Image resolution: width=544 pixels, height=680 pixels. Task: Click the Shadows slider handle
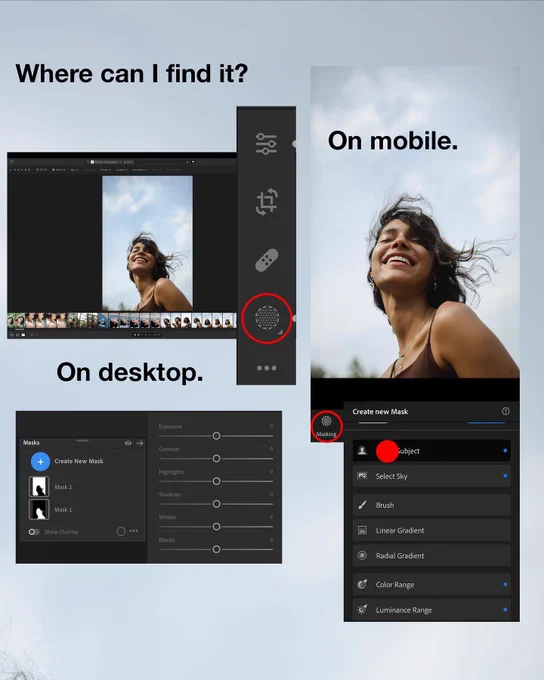pyautogui.click(x=216, y=503)
